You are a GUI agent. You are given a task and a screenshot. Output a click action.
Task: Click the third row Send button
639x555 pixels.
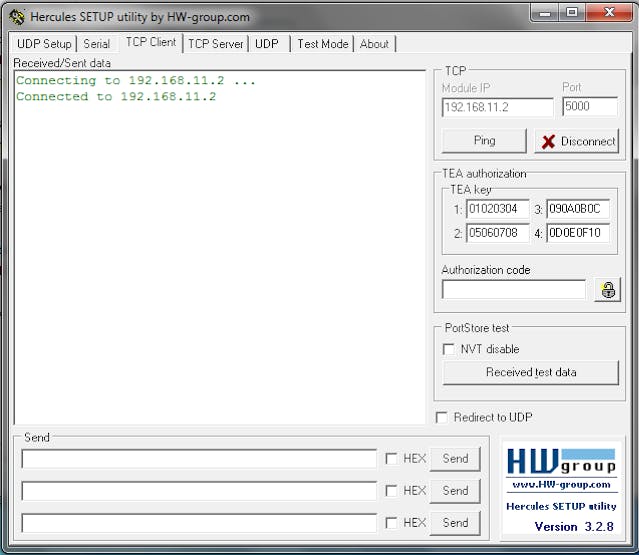[x=455, y=522]
